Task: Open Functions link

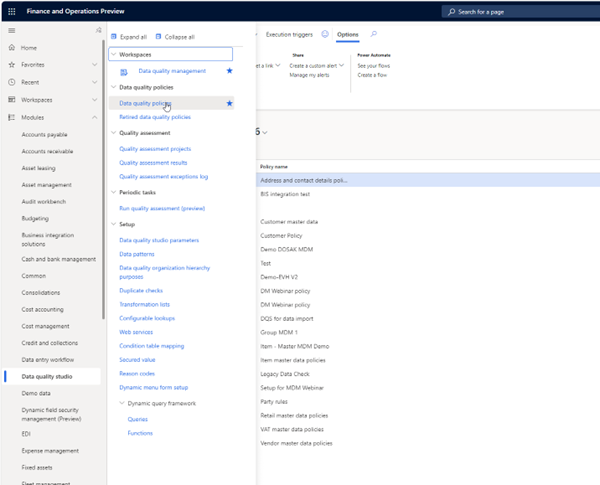Action: tap(140, 433)
